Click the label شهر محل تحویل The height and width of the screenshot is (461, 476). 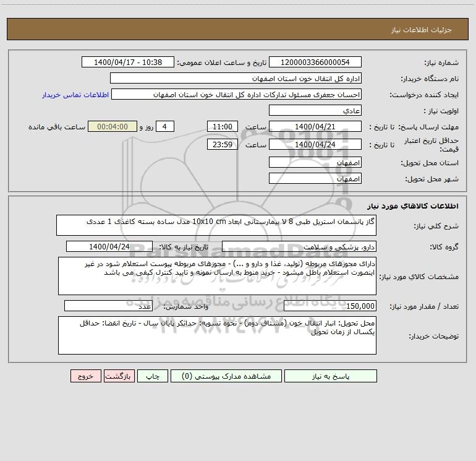pos(432,179)
